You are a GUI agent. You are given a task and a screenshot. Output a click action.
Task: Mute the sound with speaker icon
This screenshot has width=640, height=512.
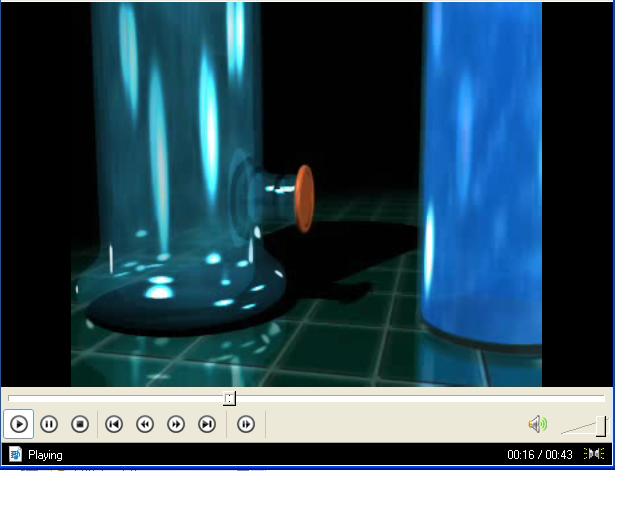point(538,424)
